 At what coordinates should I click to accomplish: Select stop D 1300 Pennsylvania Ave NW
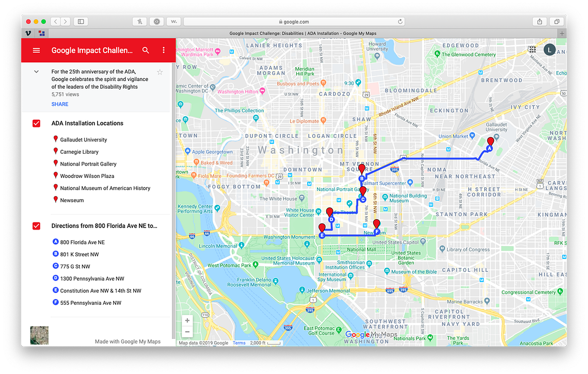[92, 279]
